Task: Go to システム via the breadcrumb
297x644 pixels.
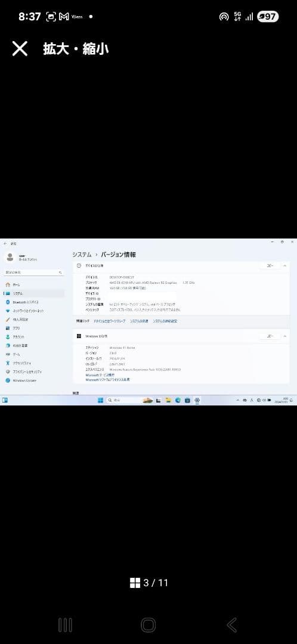Action: click(x=82, y=255)
